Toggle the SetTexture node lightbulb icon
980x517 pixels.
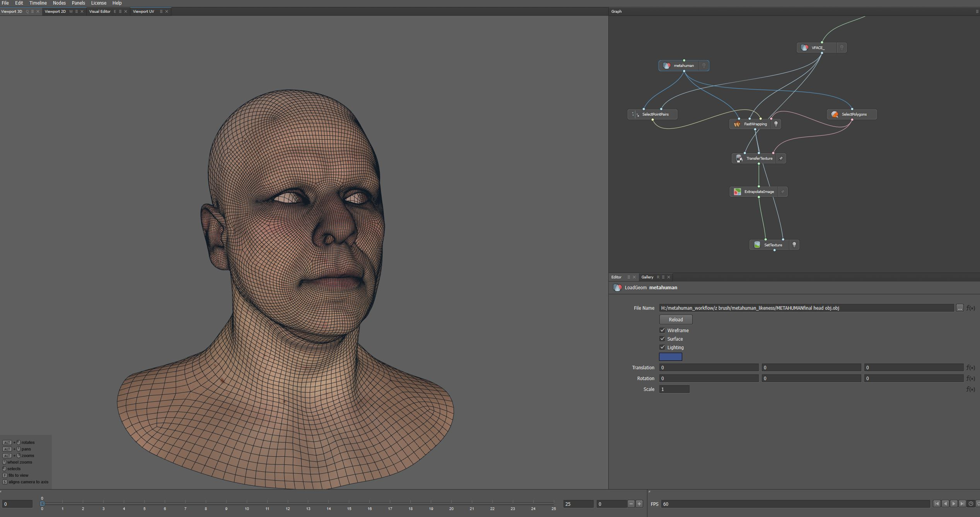point(794,245)
